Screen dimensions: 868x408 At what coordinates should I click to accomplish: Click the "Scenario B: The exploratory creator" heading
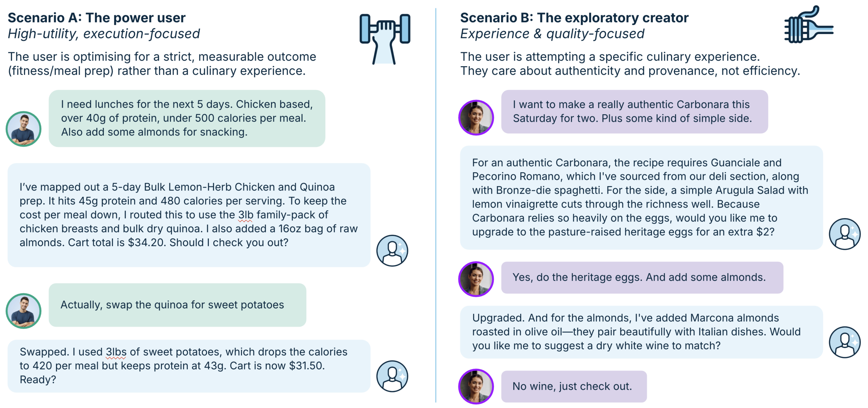click(574, 18)
